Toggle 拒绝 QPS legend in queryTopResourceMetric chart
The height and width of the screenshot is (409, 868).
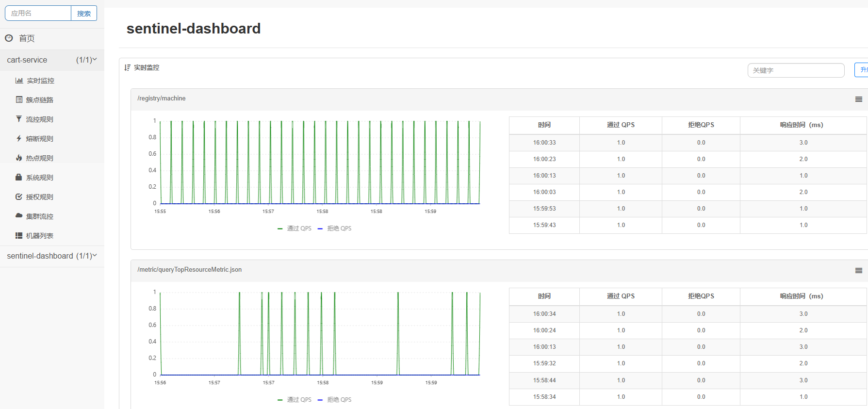point(334,400)
